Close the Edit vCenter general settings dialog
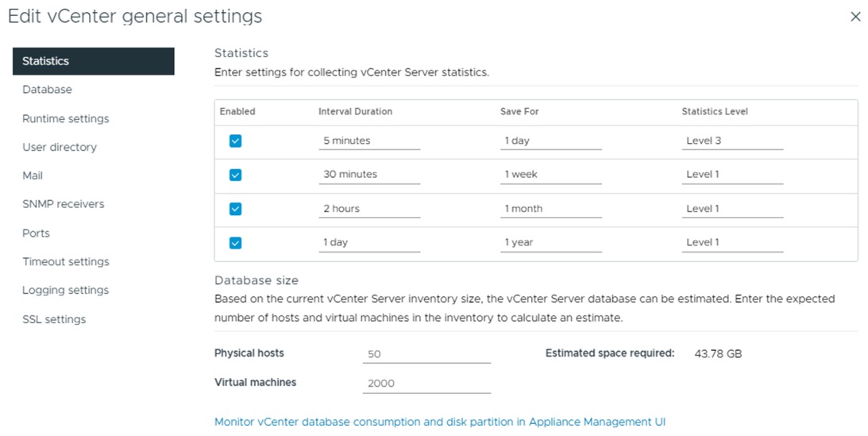868x436 pixels. click(855, 17)
